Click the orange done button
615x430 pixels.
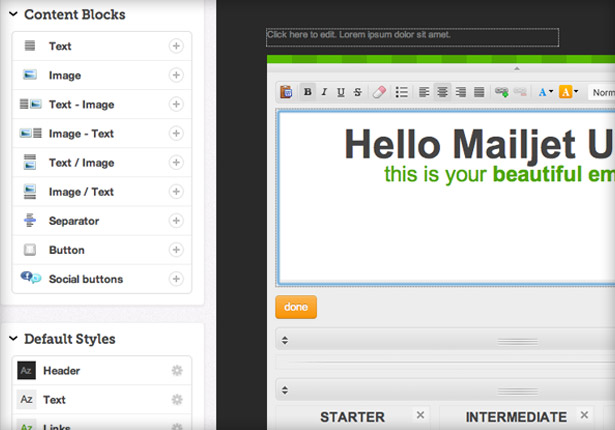[296, 307]
